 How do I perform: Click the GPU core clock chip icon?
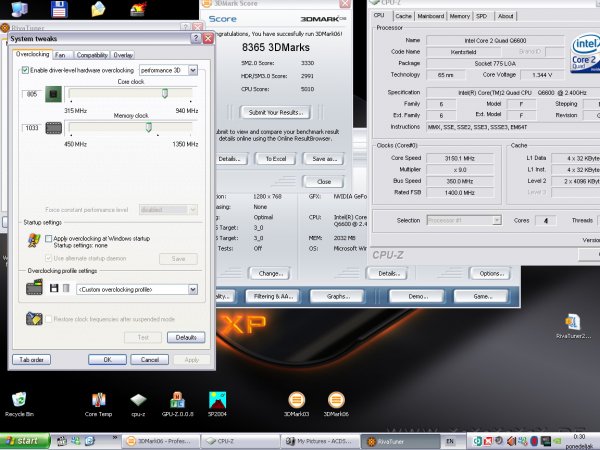point(54,94)
